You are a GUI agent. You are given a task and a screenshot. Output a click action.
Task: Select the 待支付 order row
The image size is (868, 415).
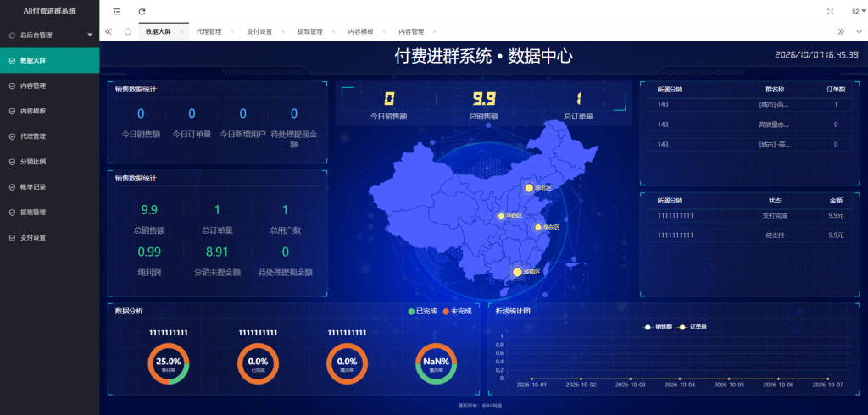pyautogui.click(x=750, y=235)
